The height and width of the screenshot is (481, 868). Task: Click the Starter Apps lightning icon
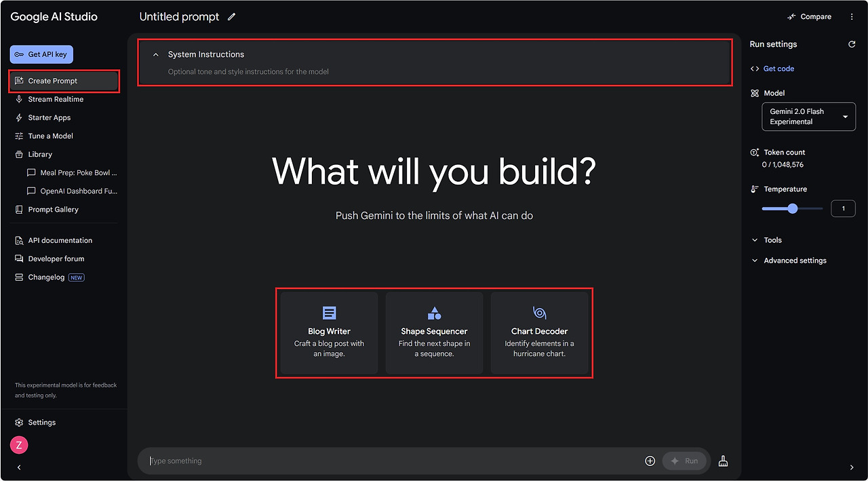[19, 117]
